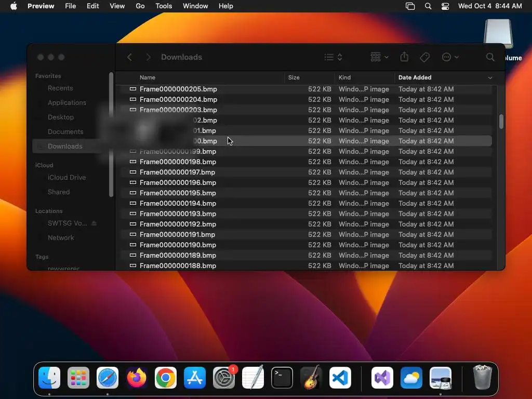532x399 pixels.
Task: Open the Go menu
Action: [140, 6]
